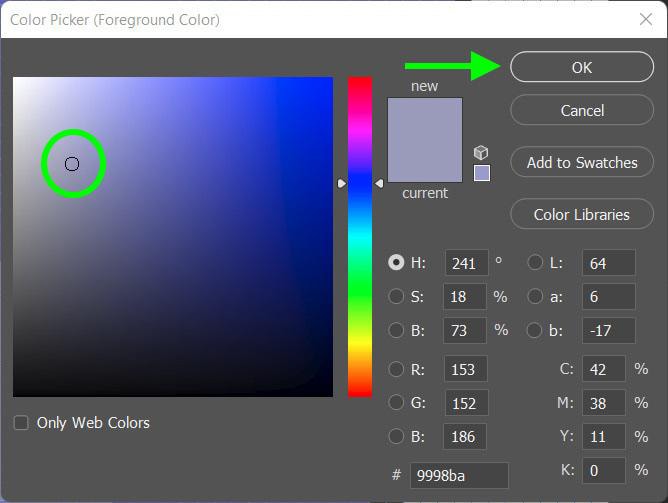Select the G green radio button
This screenshot has height=503, width=668.
point(396,402)
